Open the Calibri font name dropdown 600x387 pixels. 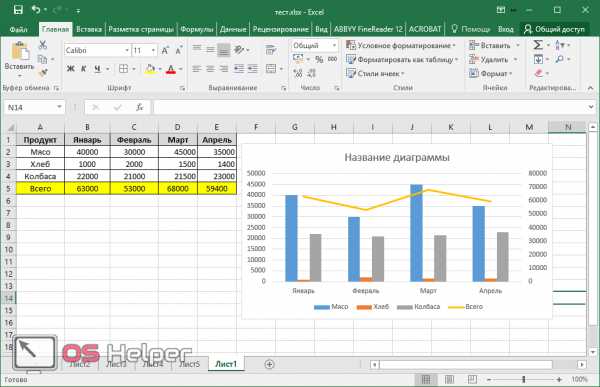[x=127, y=50]
